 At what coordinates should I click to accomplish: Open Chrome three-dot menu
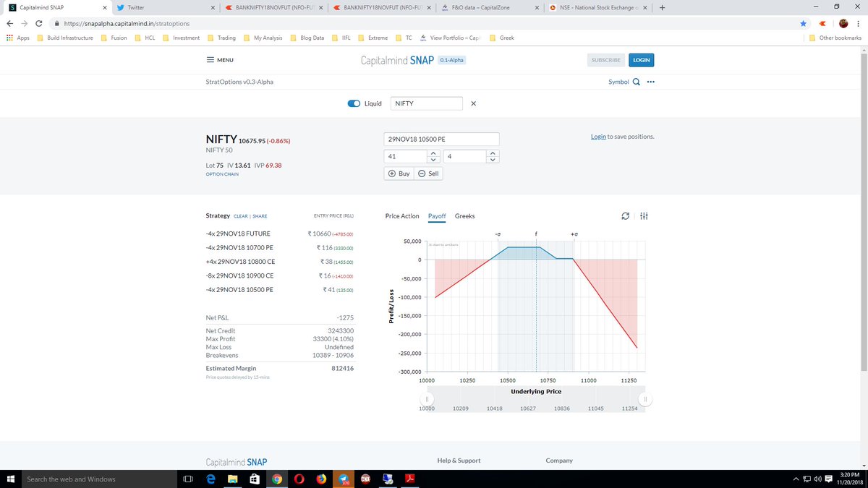[859, 23]
